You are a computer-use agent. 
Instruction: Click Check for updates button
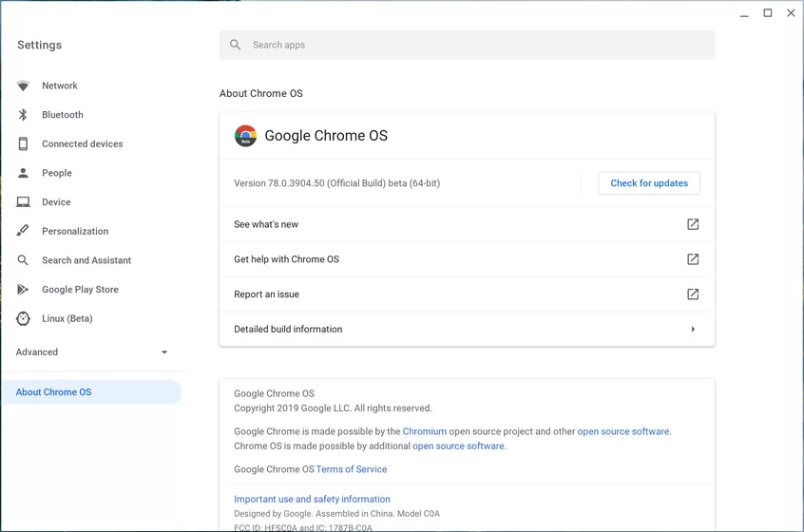(x=649, y=183)
